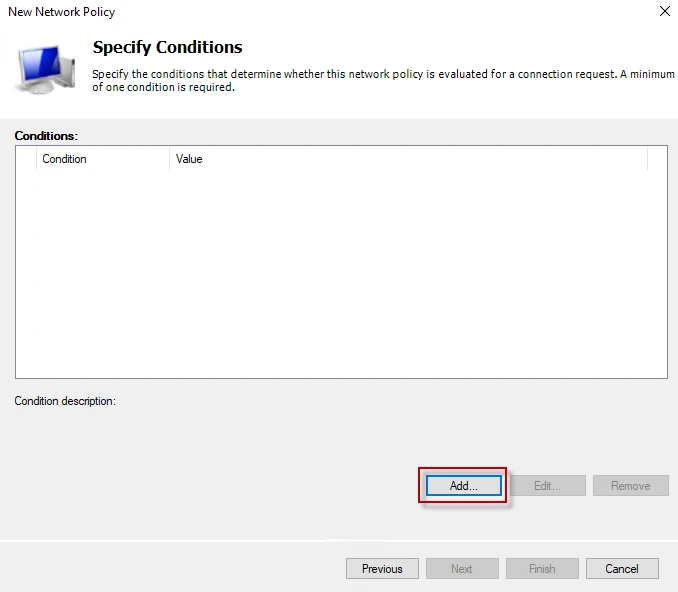This screenshot has height=592, width=678.
Task: Click the blank header right of Value
Action: click(657, 159)
